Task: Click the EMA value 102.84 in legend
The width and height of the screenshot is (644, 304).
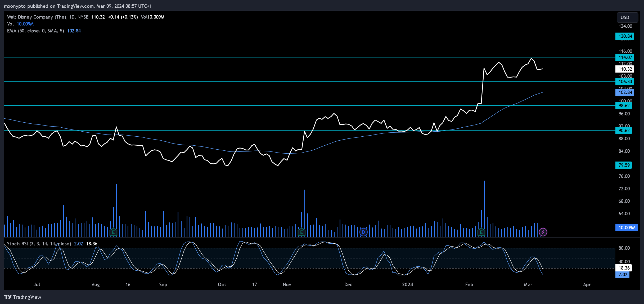Action: click(x=74, y=31)
